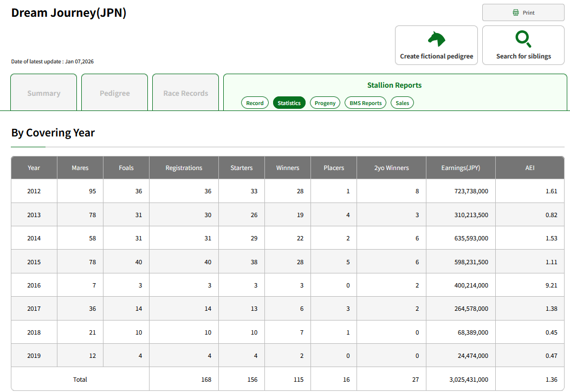Click earnings value 310,213,500
This screenshot has height=392, width=570.
point(471,215)
